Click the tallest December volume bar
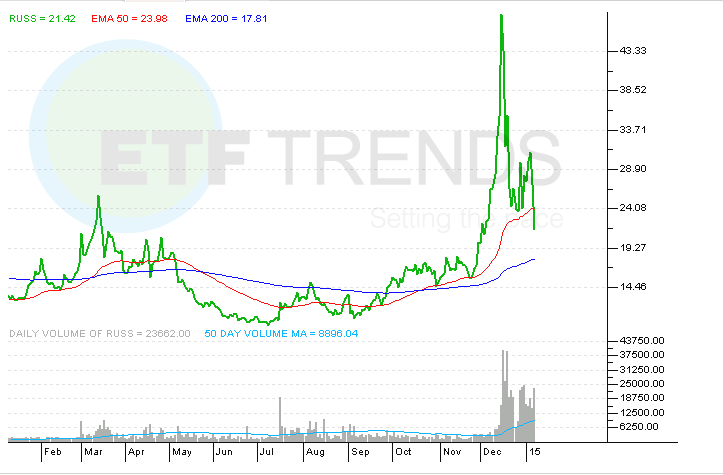Image resolution: width=723 pixels, height=475 pixels. tap(503, 396)
